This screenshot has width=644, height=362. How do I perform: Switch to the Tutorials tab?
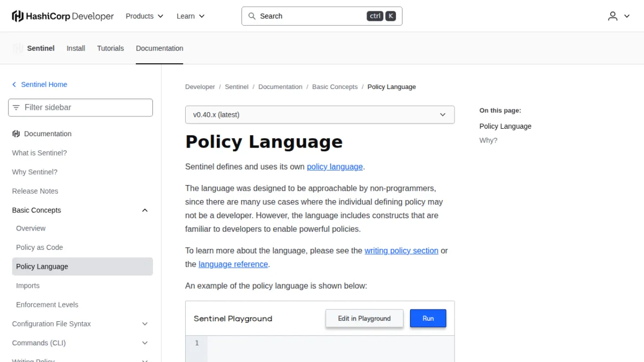pyautogui.click(x=111, y=48)
